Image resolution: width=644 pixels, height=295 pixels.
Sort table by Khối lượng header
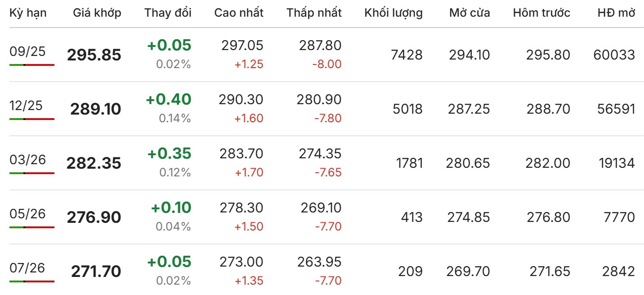[393, 13]
